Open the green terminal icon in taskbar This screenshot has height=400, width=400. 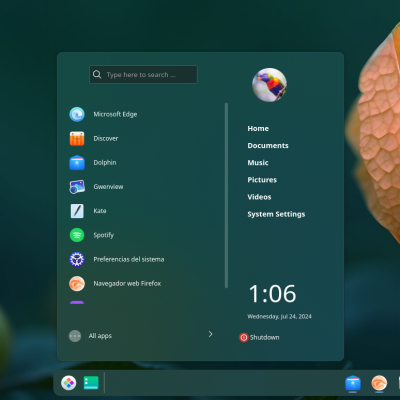[x=91, y=383]
